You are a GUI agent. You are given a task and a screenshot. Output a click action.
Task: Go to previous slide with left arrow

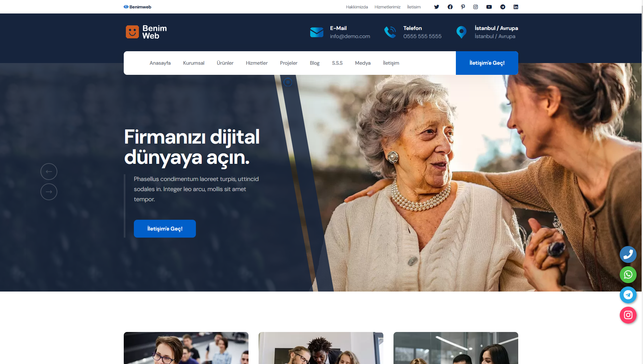tap(49, 172)
